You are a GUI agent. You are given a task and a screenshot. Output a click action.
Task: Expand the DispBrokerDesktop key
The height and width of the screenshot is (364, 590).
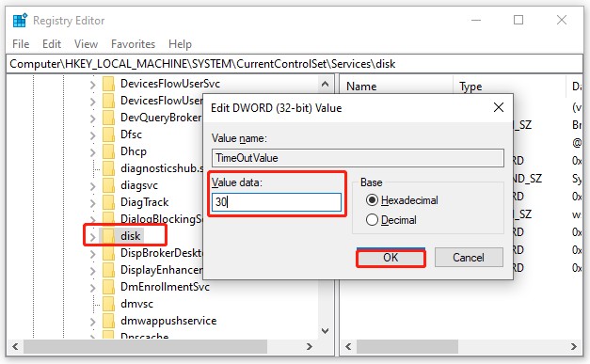coord(92,254)
